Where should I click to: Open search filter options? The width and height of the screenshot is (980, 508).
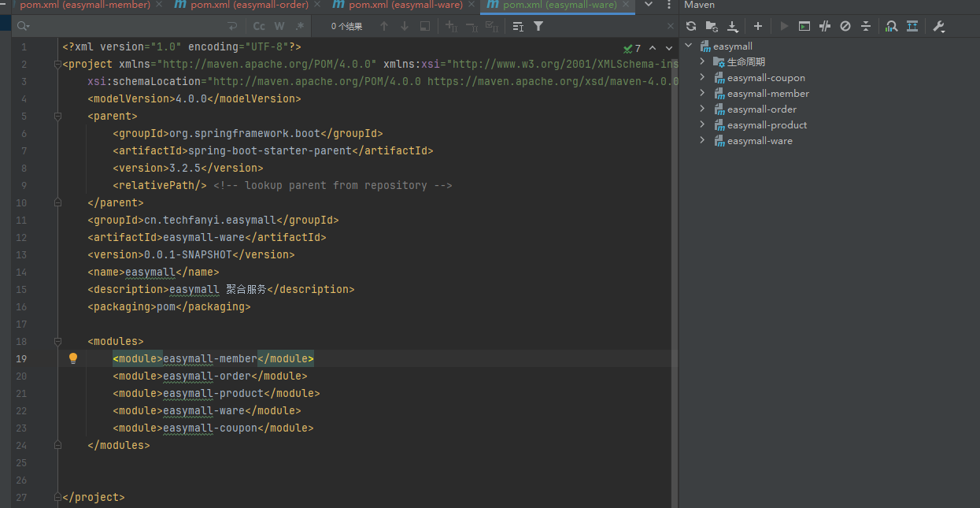click(x=538, y=26)
